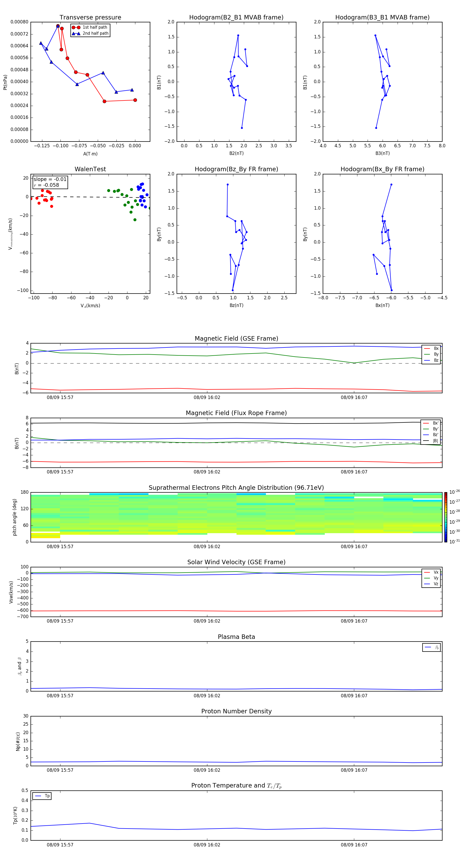Click the 'Plasma Beta' panel title

tap(236, 637)
